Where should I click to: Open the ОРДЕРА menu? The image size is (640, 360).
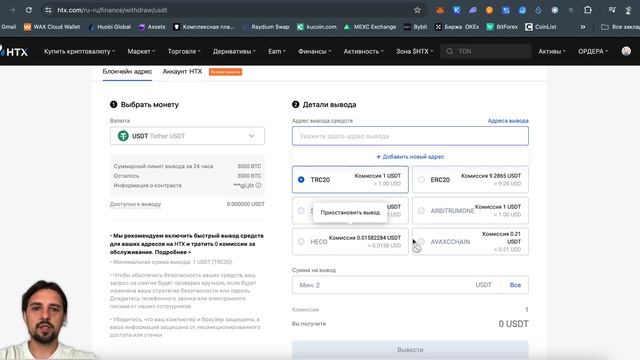click(x=593, y=51)
